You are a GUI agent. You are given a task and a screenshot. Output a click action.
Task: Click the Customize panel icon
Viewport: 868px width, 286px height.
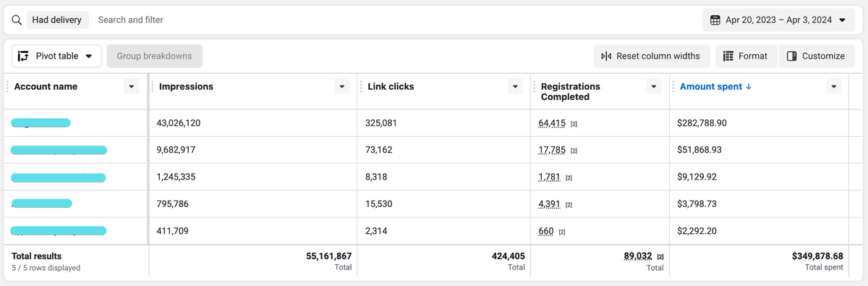[792, 56]
